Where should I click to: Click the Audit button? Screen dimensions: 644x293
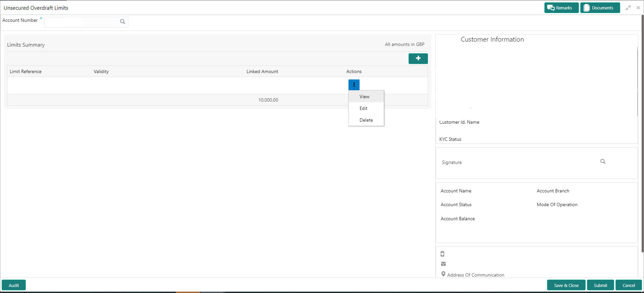[x=14, y=285]
